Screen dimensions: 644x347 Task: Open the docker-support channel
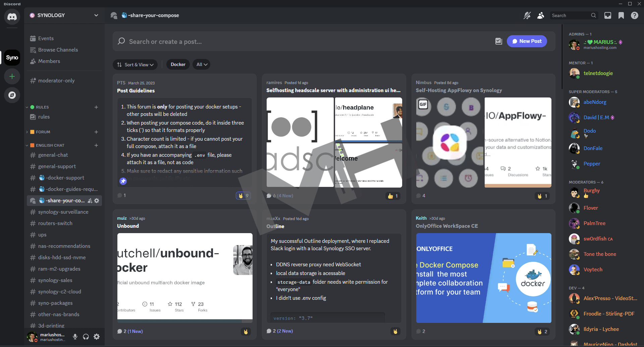[64, 178]
